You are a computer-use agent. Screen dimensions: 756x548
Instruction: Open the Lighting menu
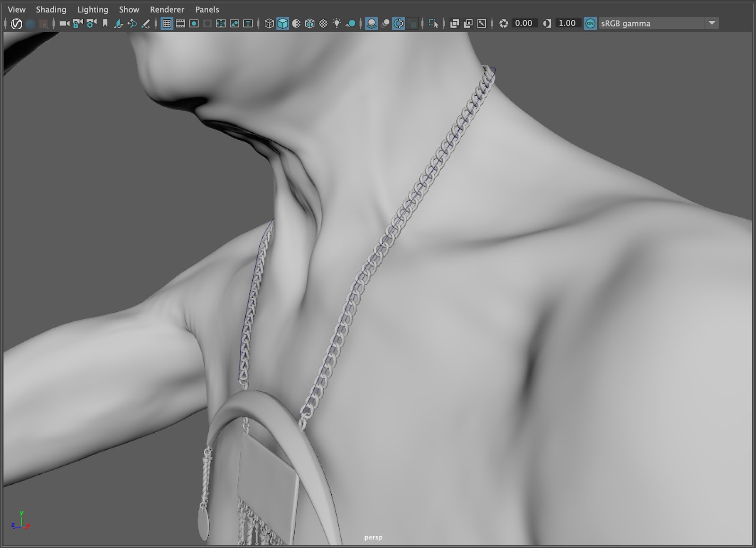(93, 9)
